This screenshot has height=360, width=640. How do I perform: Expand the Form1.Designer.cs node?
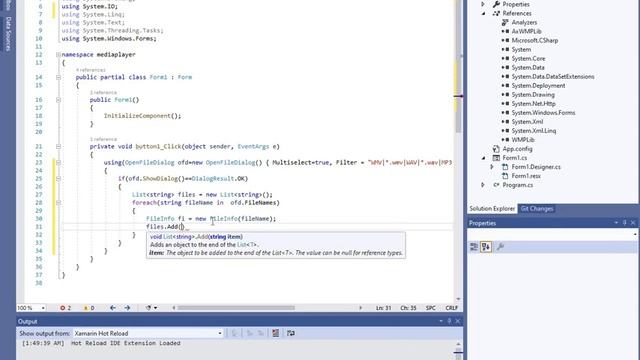[x=492, y=167]
